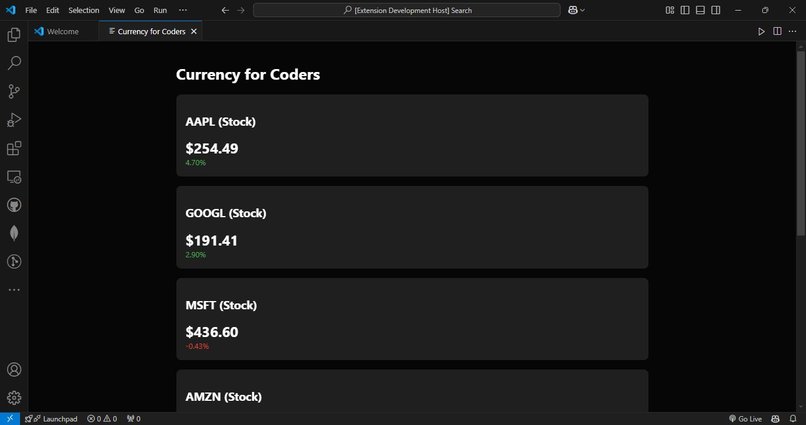Open the Git Graph style icon view
This screenshot has height=425, width=806.
(14, 262)
